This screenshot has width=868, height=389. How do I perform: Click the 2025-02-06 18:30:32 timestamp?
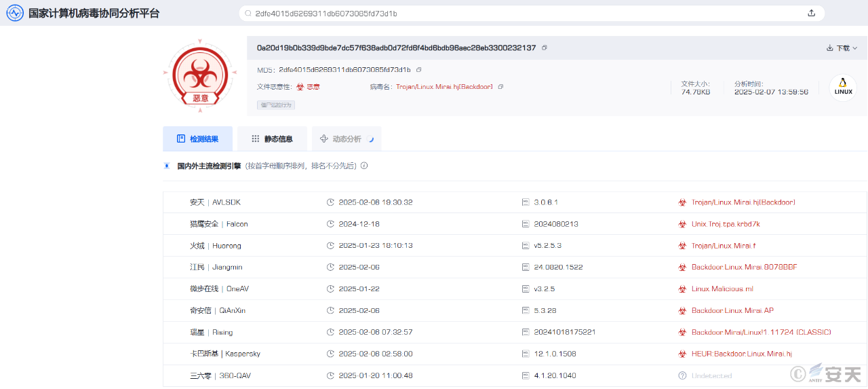(x=376, y=202)
